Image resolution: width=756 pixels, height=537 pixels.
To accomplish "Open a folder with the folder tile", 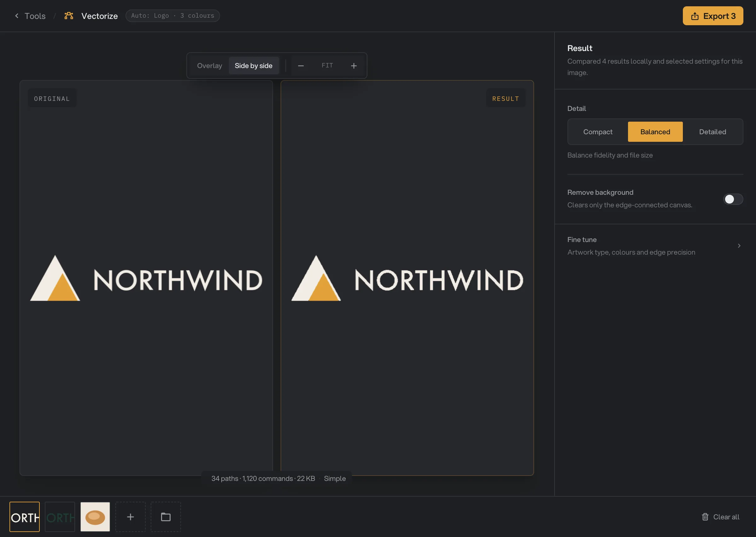I will (x=166, y=517).
